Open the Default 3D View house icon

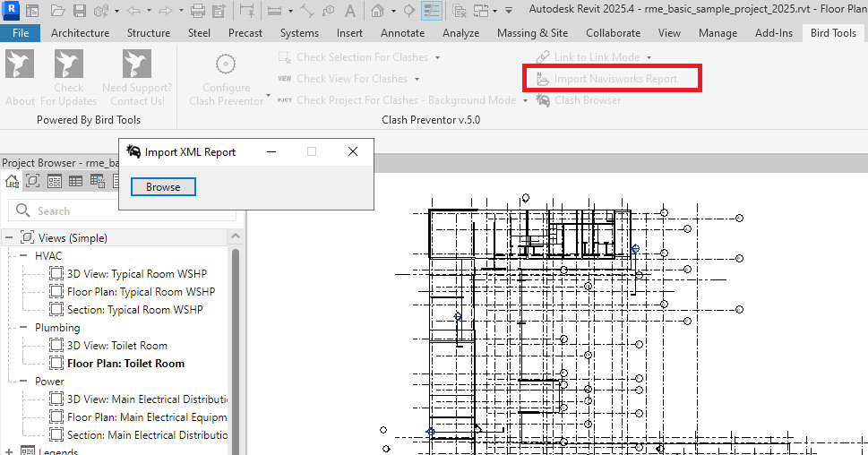(377, 11)
